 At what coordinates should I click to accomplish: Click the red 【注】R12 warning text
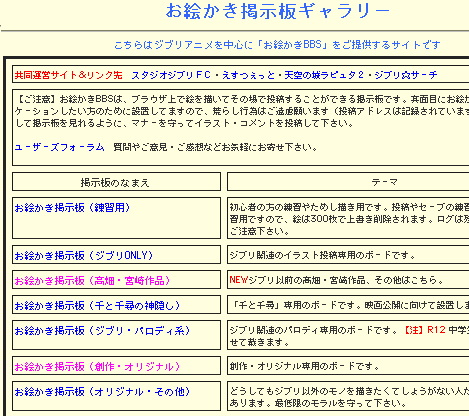(424, 330)
